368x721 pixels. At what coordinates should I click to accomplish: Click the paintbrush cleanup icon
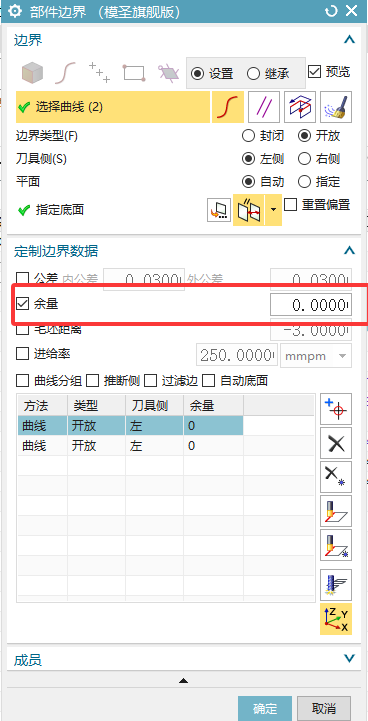[x=336, y=107]
